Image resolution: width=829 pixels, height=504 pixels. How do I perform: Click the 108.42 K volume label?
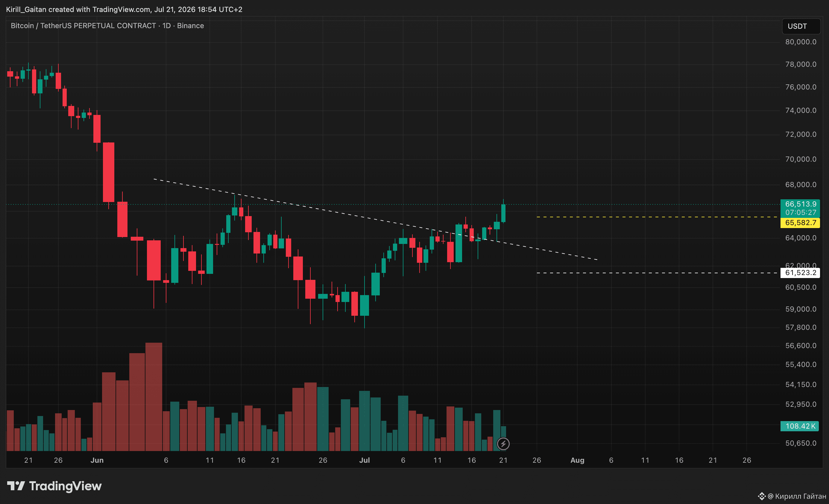(x=799, y=426)
